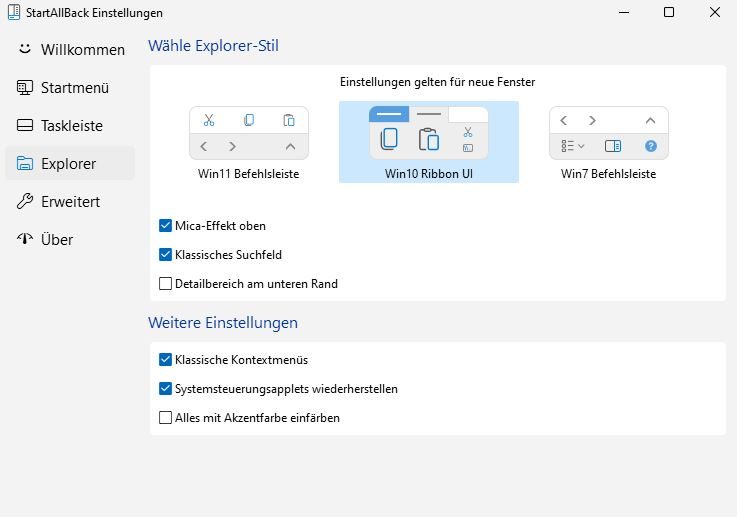Screen dimensions: 737x517
Task: Click the up chevron in Win7 preview
Action: point(651,121)
